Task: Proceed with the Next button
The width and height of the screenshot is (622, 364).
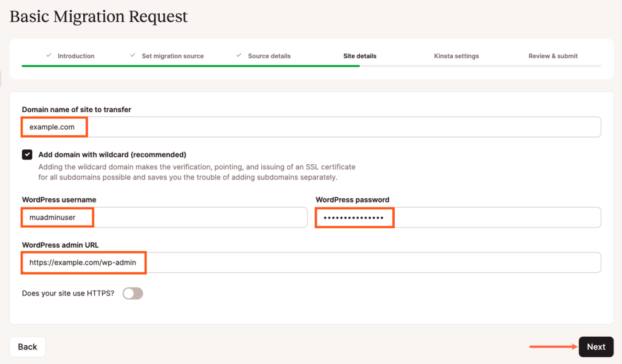Action: (x=596, y=347)
